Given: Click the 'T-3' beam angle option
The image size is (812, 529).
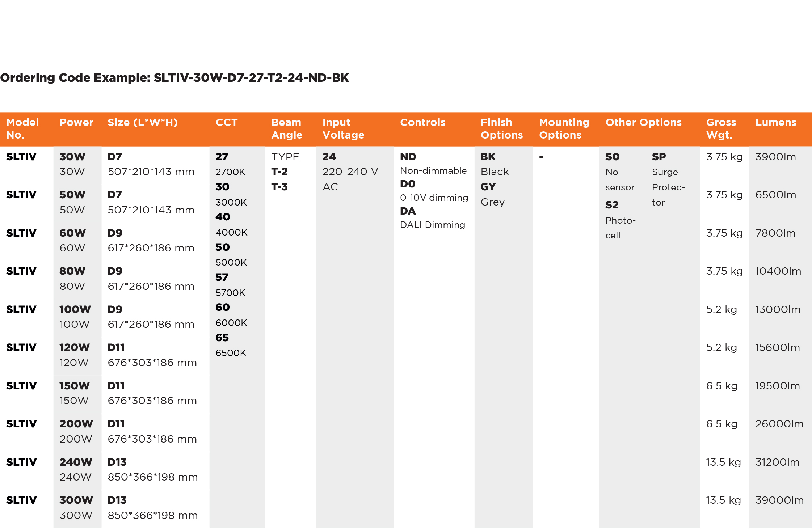Looking at the screenshot, I should pyautogui.click(x=279, y=187).
